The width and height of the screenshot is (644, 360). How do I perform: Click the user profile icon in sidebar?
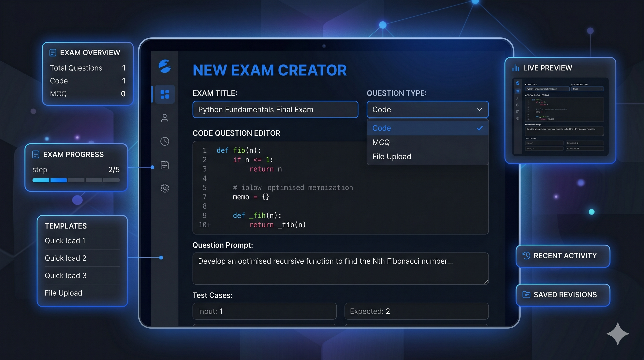165,118
